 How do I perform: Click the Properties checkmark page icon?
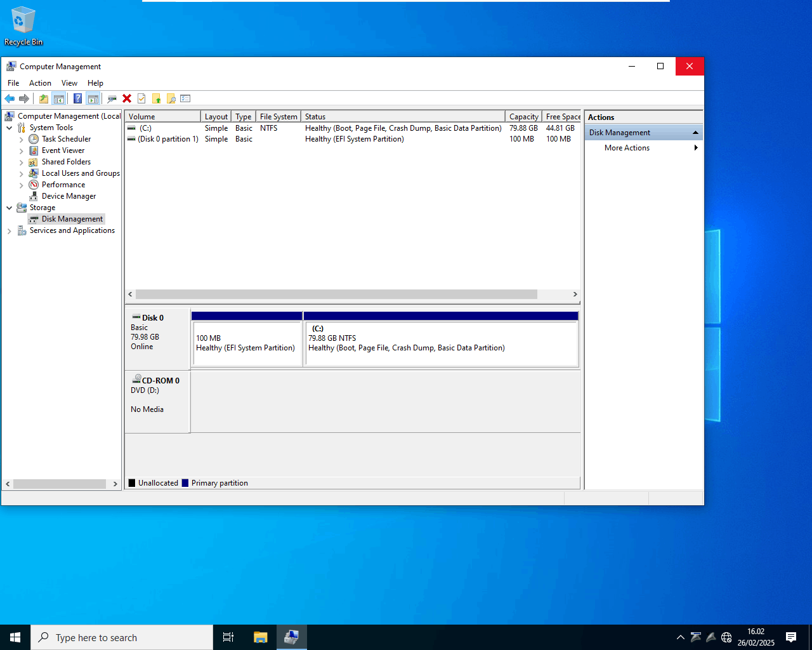click(x=141, y=98)
